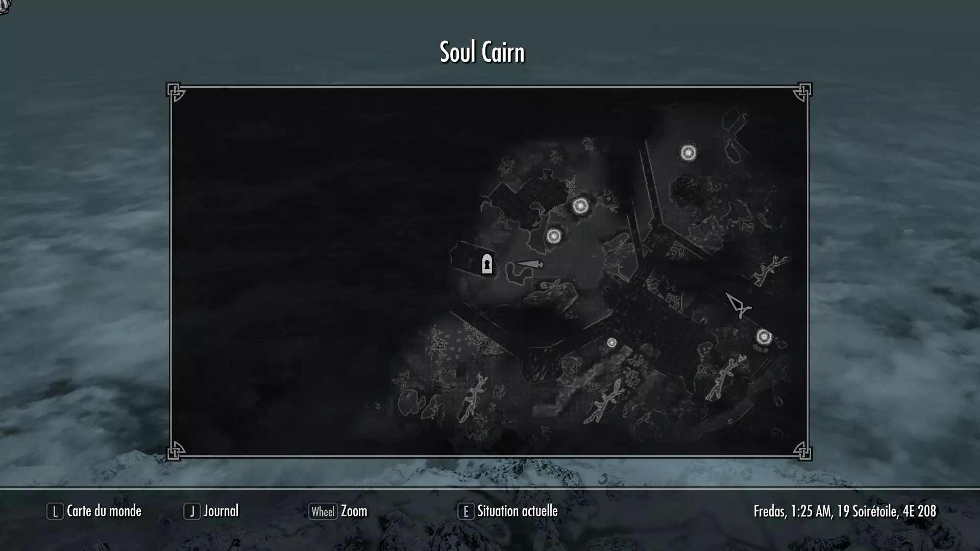Center map via Situation actuelle
Viewport: 980px width, 551px height.
(518, 511)
